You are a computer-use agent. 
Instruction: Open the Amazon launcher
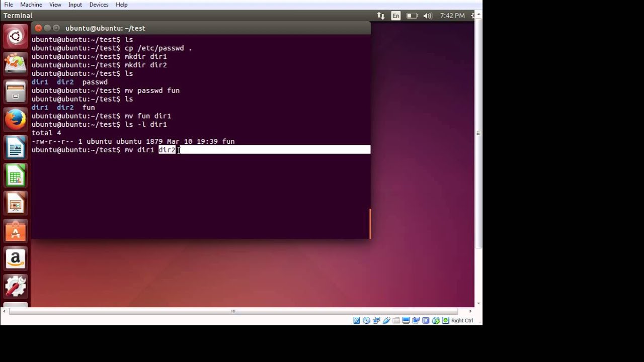click(16, 259)
